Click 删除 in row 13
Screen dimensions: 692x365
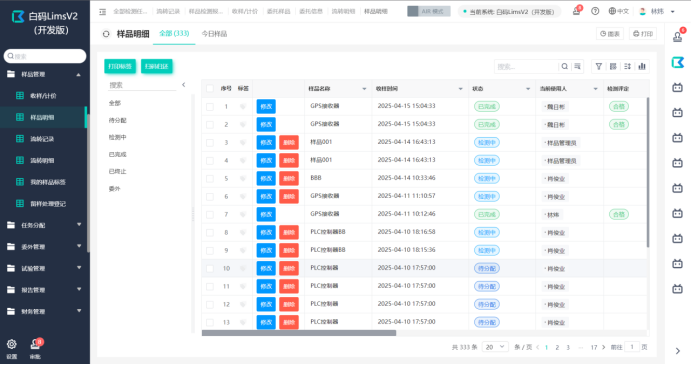pyautogui.click(x=289, y=322)
